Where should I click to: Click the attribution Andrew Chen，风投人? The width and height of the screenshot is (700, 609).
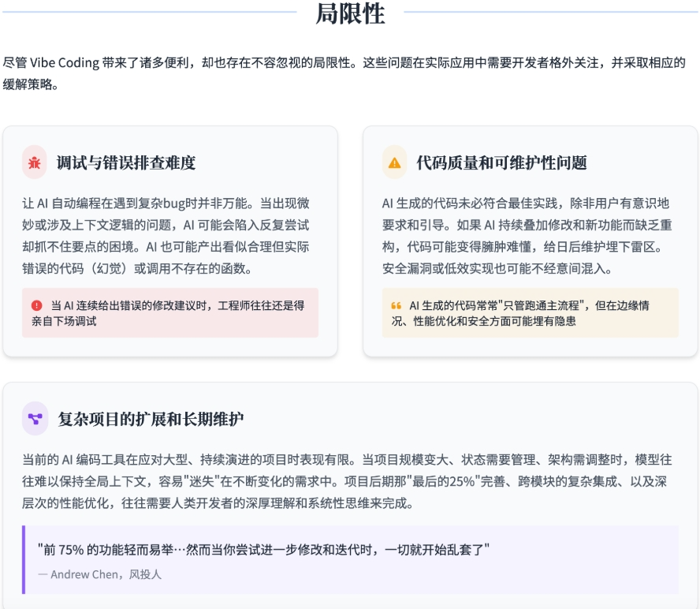click(100, 574)
